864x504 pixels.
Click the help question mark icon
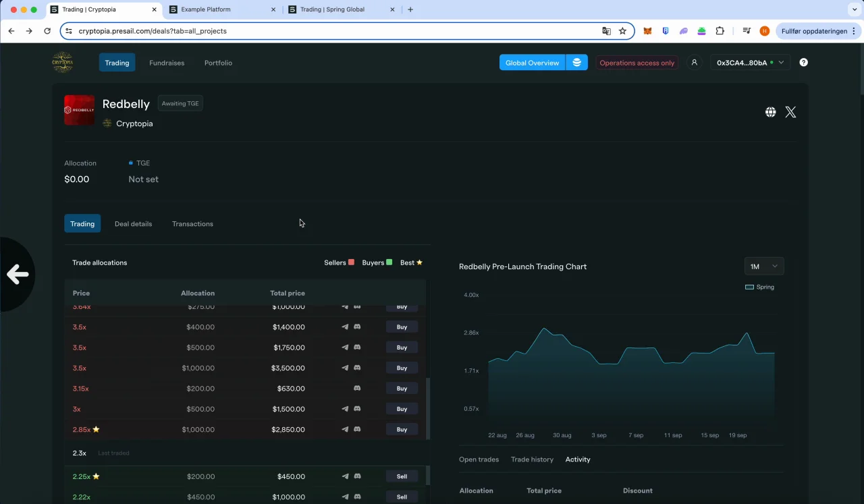pos(803,62)
